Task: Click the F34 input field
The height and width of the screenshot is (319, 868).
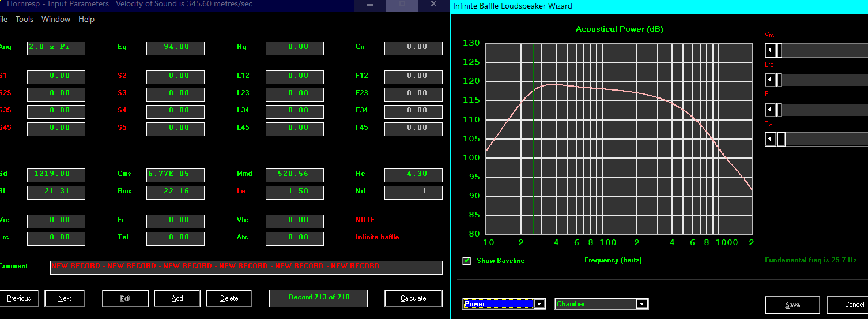Action: click(x=413, y=111)
